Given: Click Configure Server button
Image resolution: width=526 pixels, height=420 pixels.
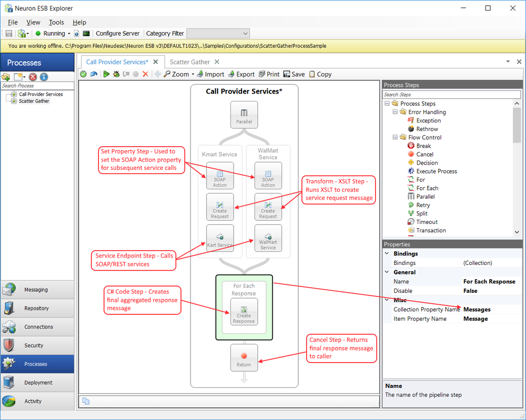Looking at the screenshot, I should click(x=117, y=34).
